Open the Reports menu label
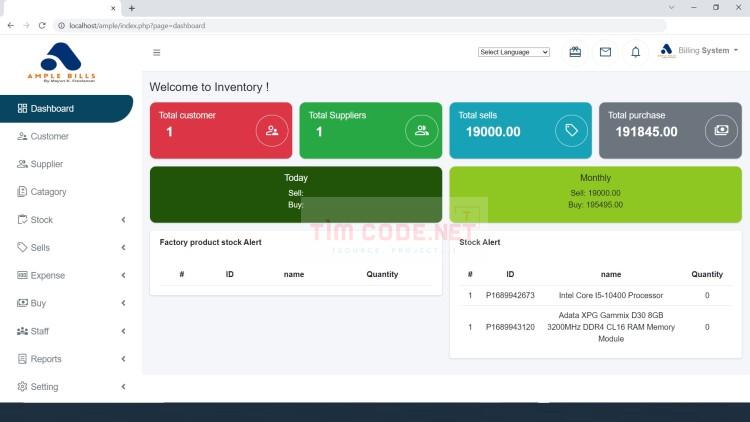Image resolution: width=750 pixels, height=422 pixels. (46, 359)
